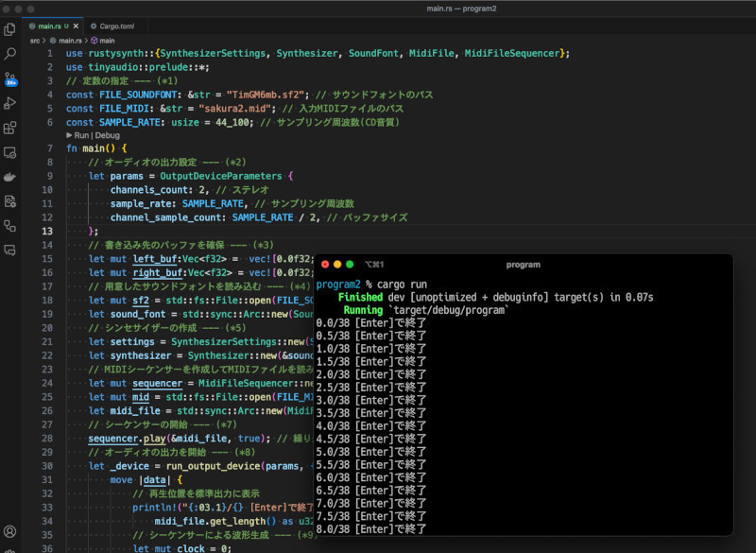756x553 pixels.
Task: Switch to the Cargo.toml tab
Action: point(117,26)
